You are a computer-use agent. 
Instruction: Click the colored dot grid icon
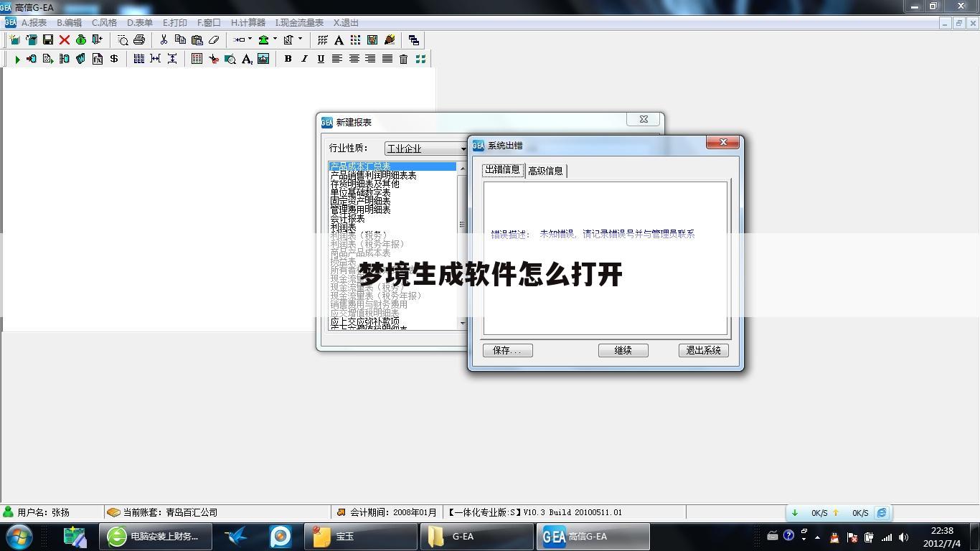click(x=356, y=40)
